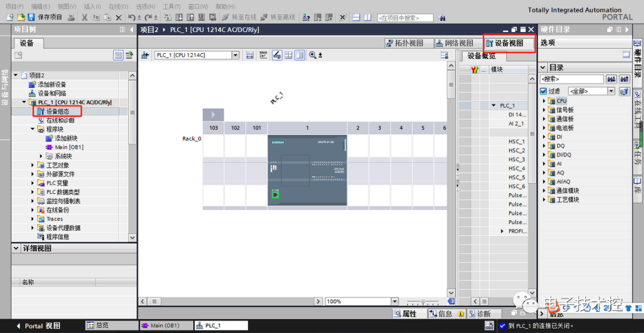Screen dimensions: 644x333
Task: Click 转至离线 go offline button
Action: [278, 17]
